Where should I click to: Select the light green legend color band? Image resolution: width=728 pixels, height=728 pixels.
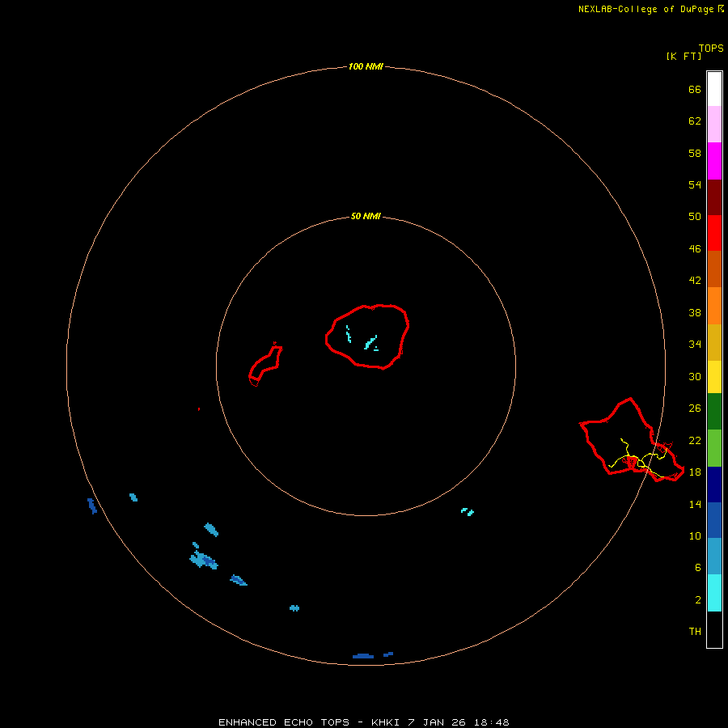point(714,448)
